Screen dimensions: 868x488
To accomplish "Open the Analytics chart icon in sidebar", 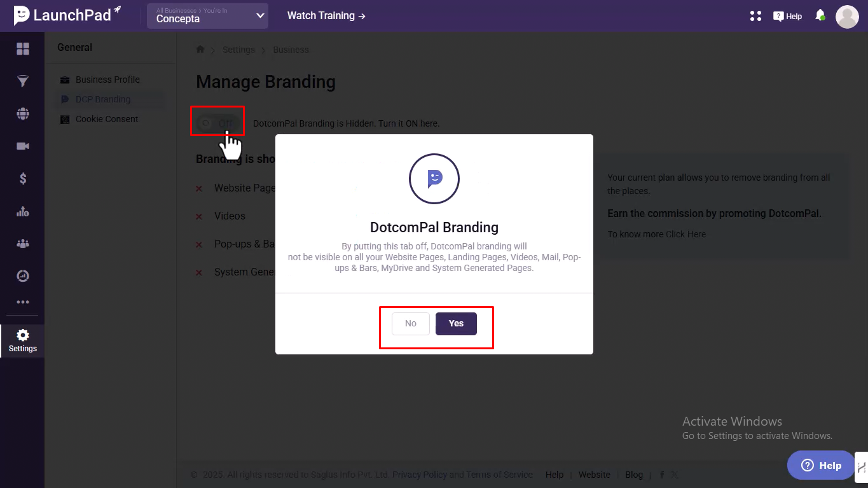I will pyautogui.click(x=23, y=211).
